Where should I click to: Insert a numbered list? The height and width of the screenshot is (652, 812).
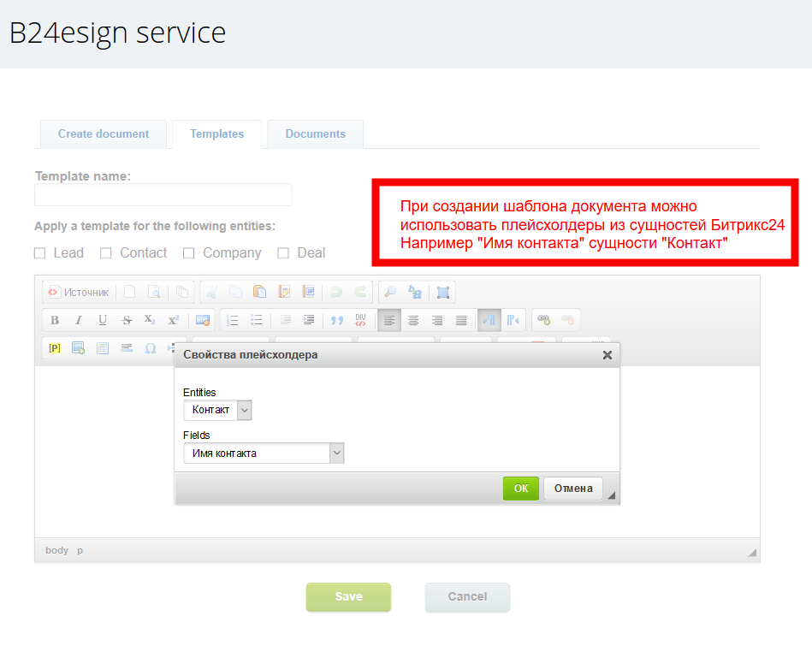(x=233, y=320)
